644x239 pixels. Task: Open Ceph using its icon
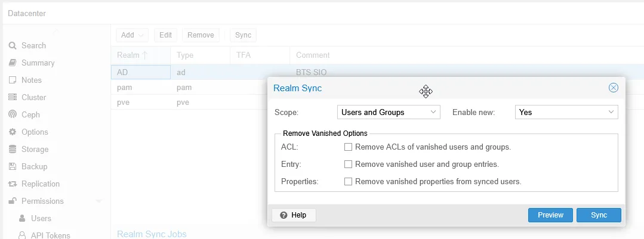click(12, 115)
